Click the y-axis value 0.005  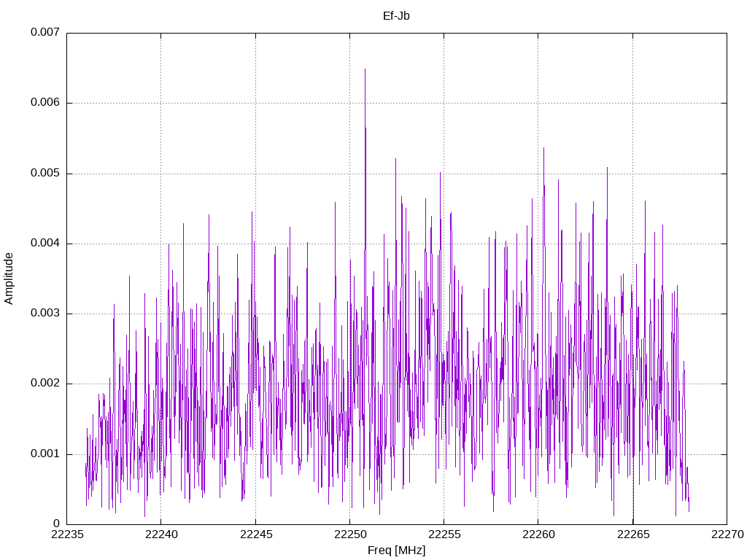click(45, 174)
